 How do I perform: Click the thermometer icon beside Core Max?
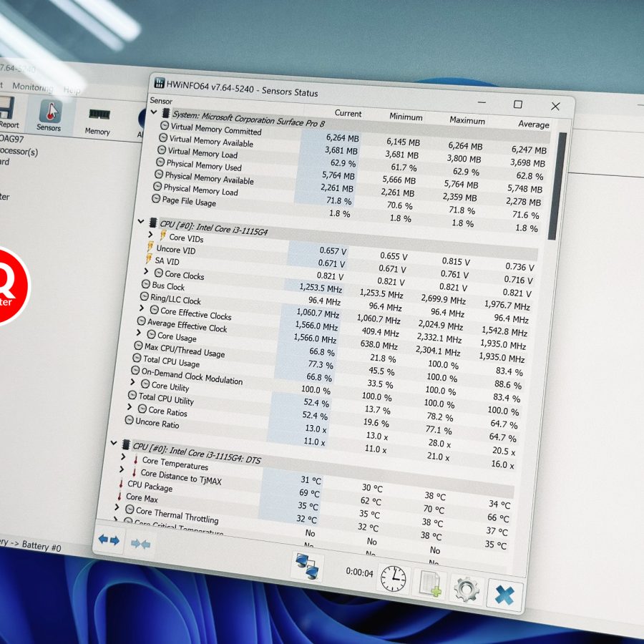coord(119,496)
